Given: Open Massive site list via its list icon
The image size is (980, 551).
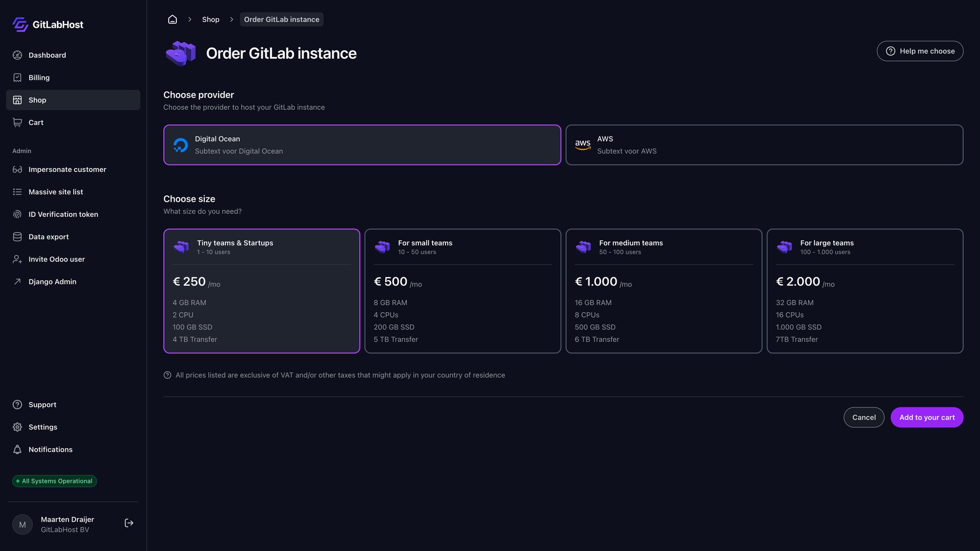Looking at the screenshot, I should pyautogui.click(x=17, y=192).
